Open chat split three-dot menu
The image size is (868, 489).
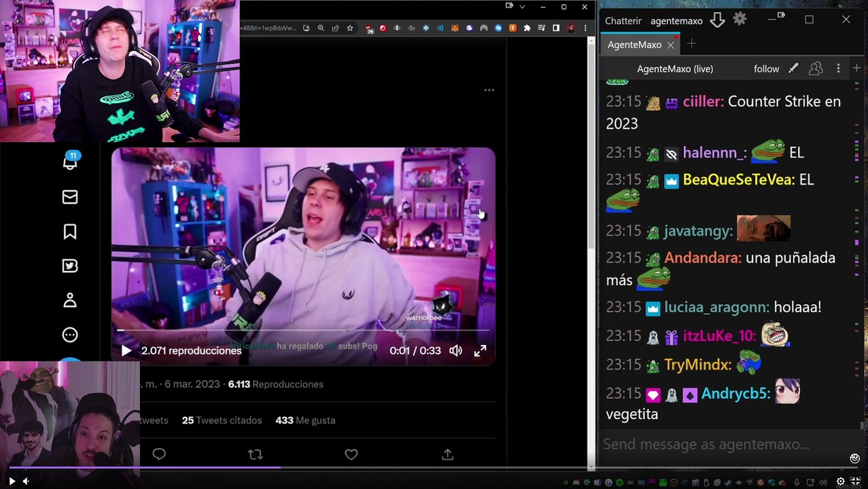(838, 69)
